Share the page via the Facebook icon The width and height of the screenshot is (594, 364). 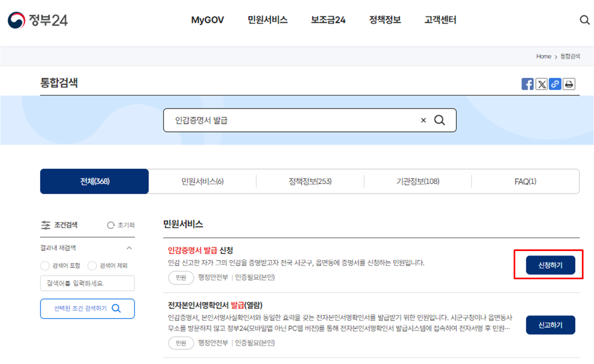coord(527,84)
